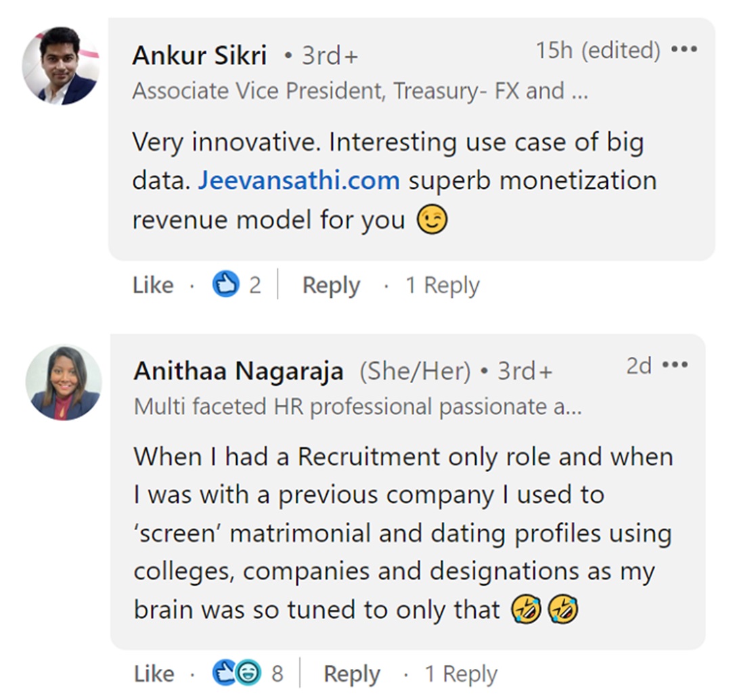Image resolution: width=733 pixels, height=700 pixels.
Task: View the 2 reactions count on Ankur's comment
Action: [x=254, y=286]
